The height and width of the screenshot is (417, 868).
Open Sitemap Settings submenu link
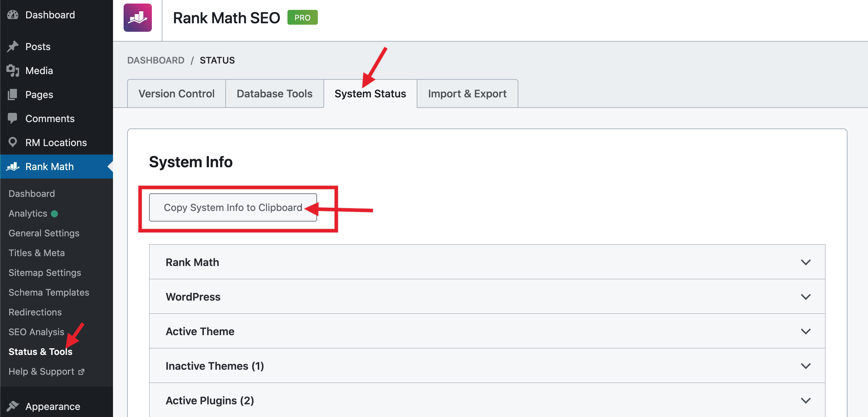[x=45, y=273]
